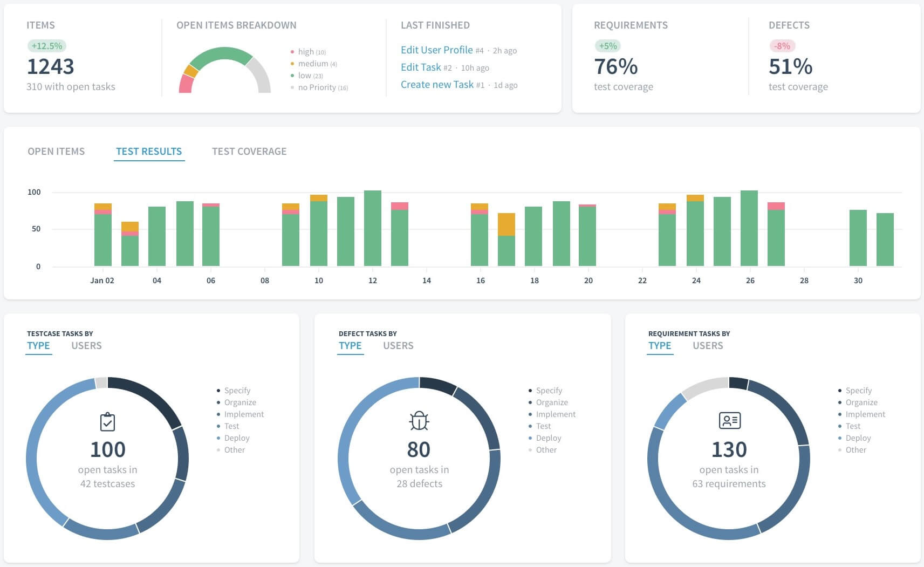Click Implement legend in defect tasks
Screen dimensions: 924x567
[x=552, y=414]
